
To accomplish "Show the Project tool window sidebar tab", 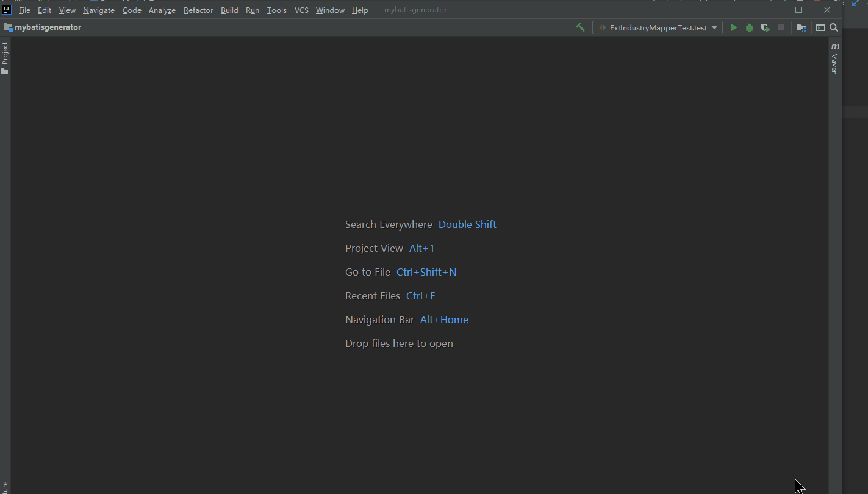I will pyautogui.click(x=5, y=56).
